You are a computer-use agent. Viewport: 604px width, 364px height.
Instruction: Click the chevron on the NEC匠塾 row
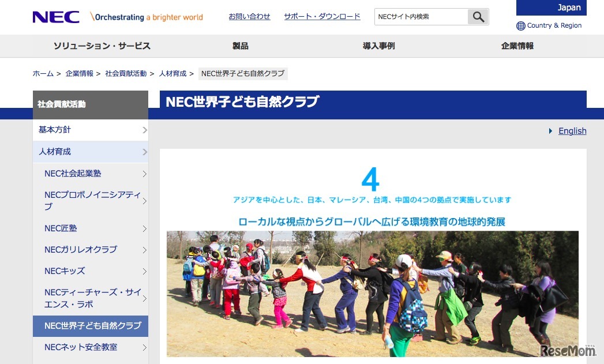pyautogui.click(x=144, y=228)
